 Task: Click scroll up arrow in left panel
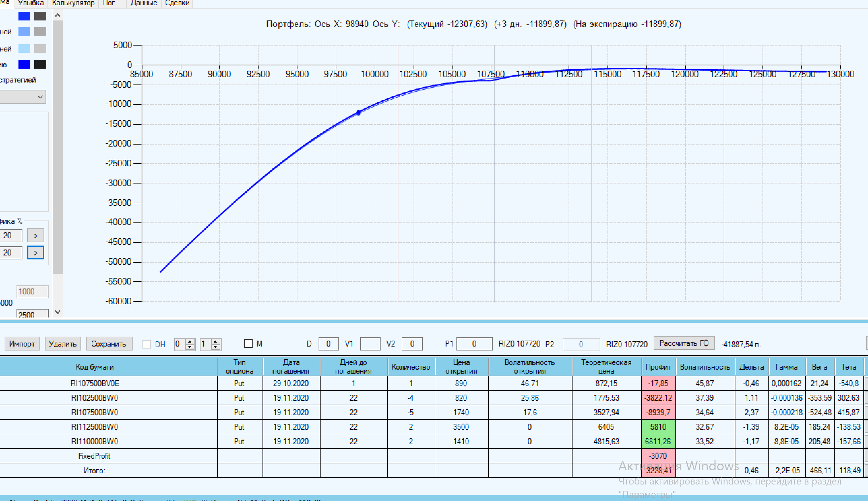pos(58,15)
